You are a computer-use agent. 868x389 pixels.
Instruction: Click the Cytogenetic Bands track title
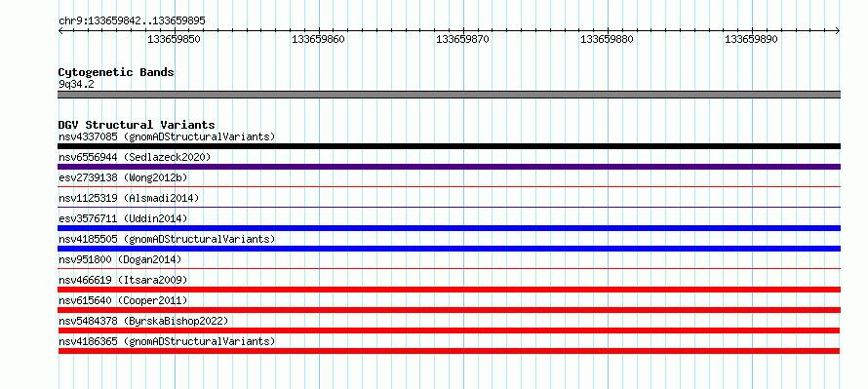116,72
